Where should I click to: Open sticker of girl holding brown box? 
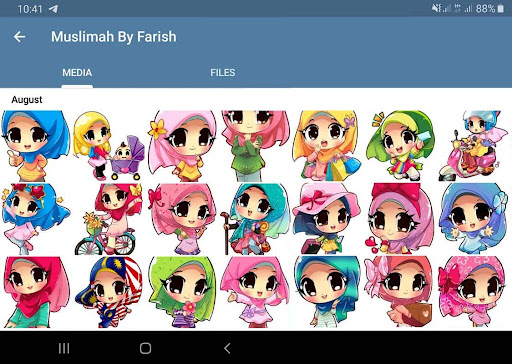[x=400, y=292]
